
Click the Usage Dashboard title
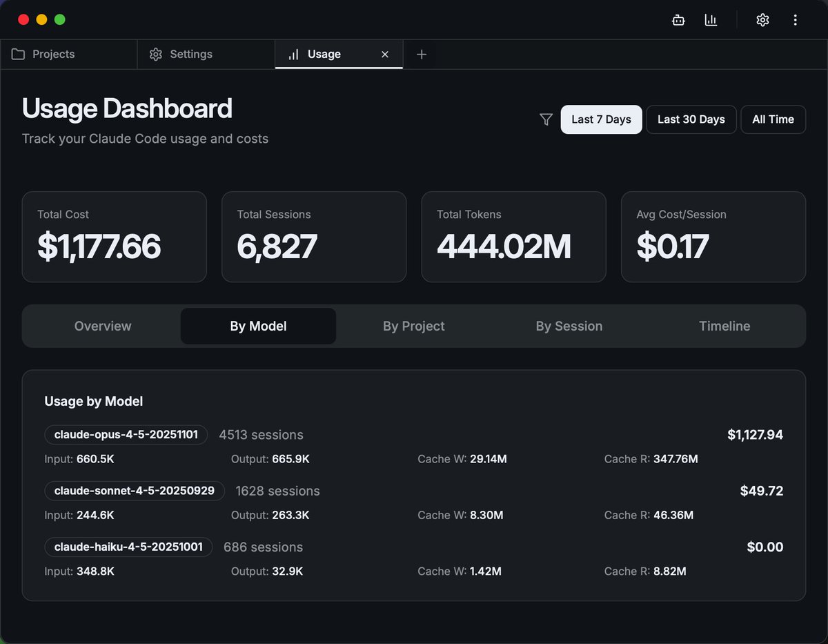(127, 109)
